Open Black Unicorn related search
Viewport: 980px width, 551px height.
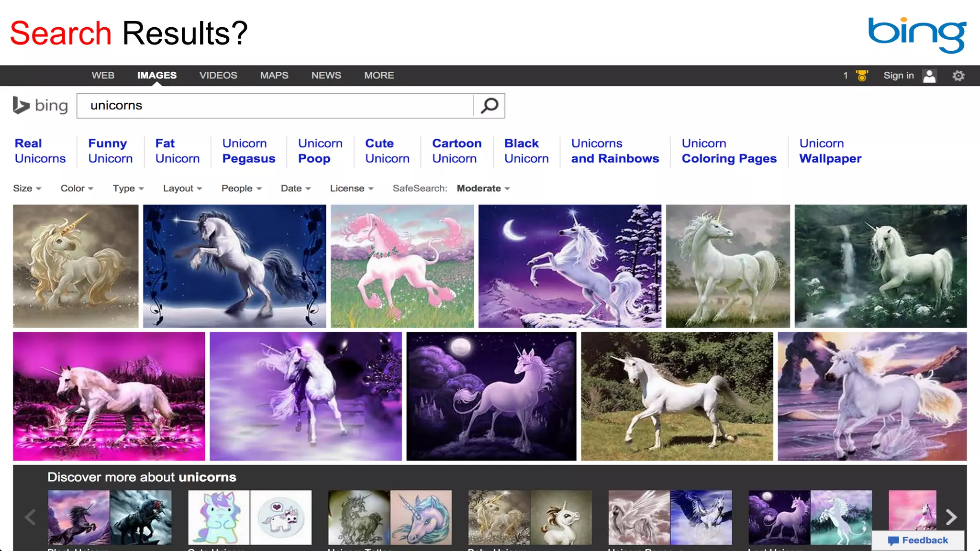[x=526, y=151]
